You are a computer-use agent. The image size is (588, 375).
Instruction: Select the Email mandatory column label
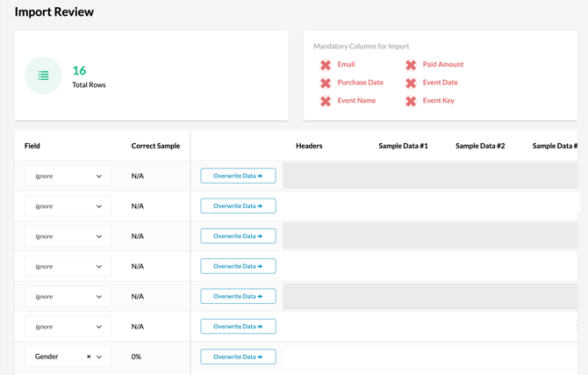tap(346, 64)
